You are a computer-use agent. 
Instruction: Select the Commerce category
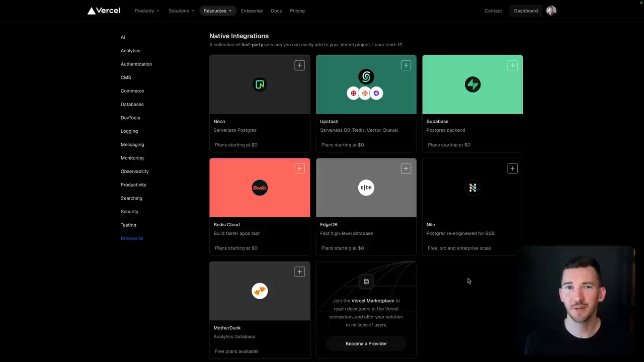[x=132, y=91]
